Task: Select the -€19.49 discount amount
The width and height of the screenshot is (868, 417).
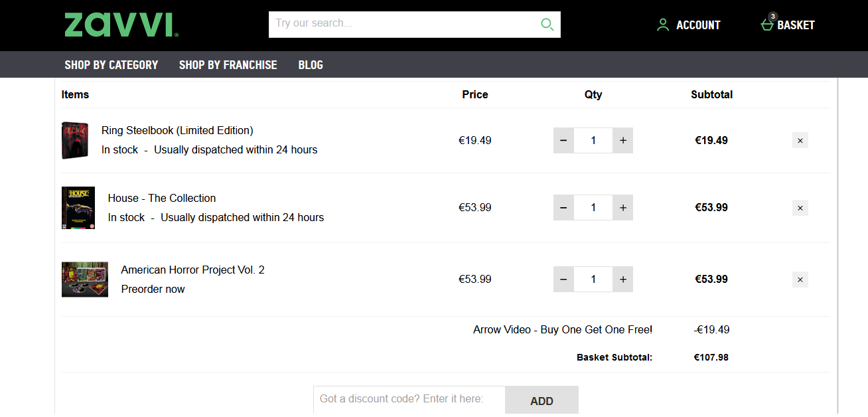Action: click(x=711, y=329)
